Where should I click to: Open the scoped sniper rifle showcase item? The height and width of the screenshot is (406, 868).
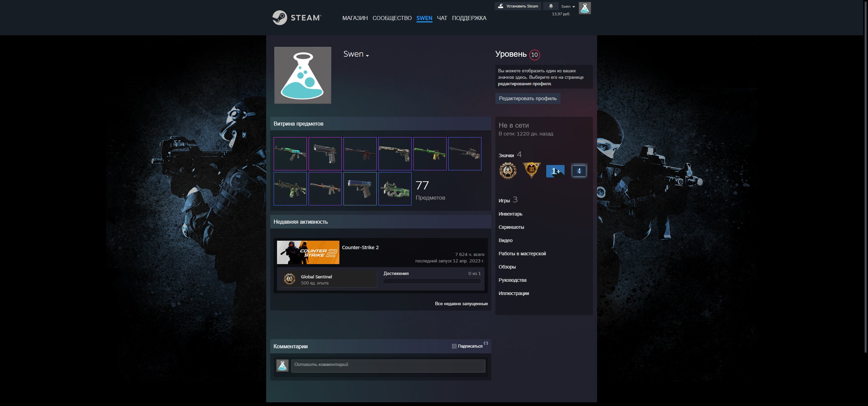[465, 154]
